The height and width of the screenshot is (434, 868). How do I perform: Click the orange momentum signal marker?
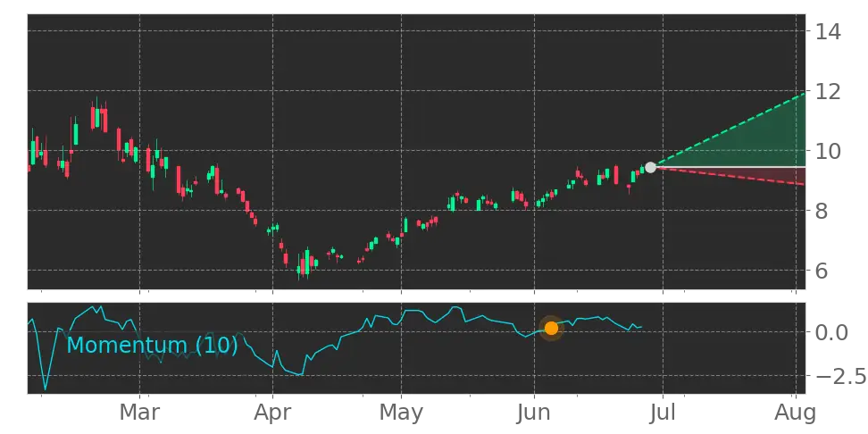pos(551,329)
